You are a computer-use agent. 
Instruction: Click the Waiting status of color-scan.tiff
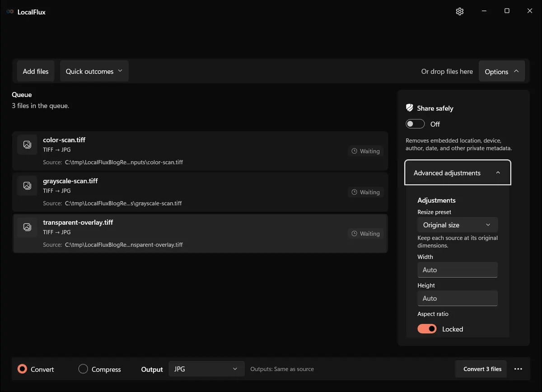point(365,151)
